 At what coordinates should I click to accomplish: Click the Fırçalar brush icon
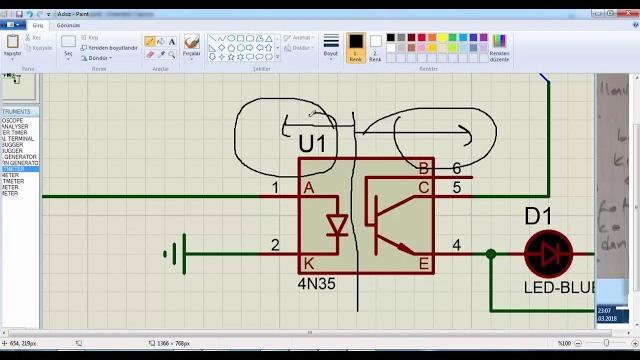click(191, 41)
